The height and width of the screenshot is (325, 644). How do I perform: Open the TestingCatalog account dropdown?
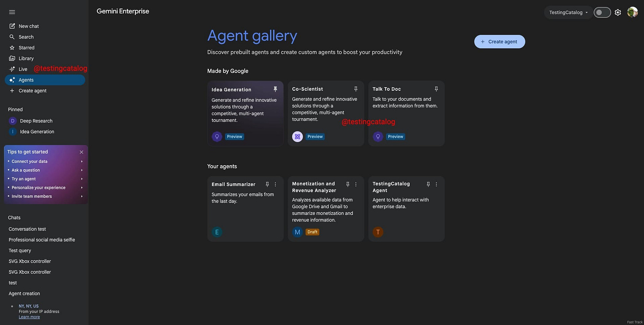coord(568,12)
